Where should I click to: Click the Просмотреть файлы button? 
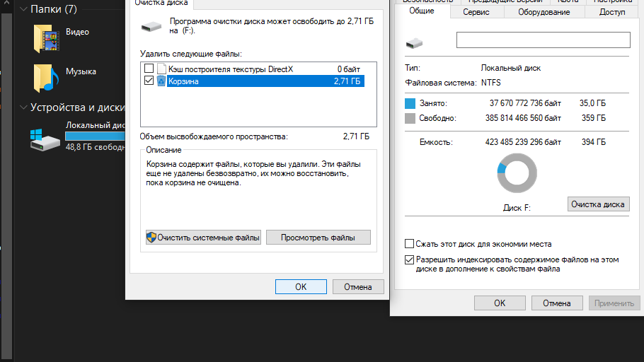click(318, 238)
